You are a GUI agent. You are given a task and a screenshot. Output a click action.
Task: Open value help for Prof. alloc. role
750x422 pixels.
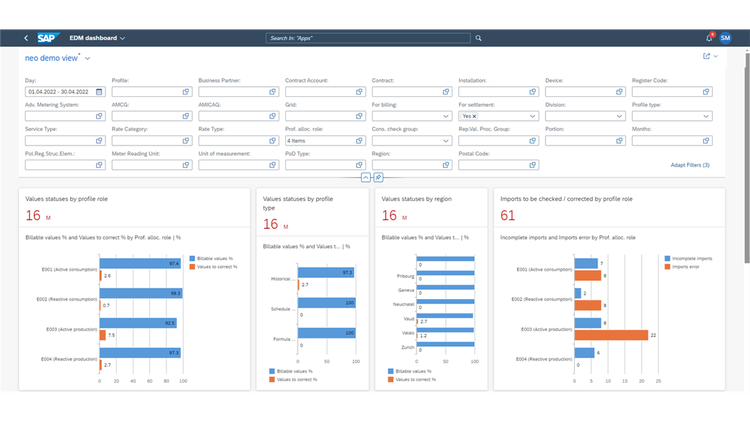point(359,141)
